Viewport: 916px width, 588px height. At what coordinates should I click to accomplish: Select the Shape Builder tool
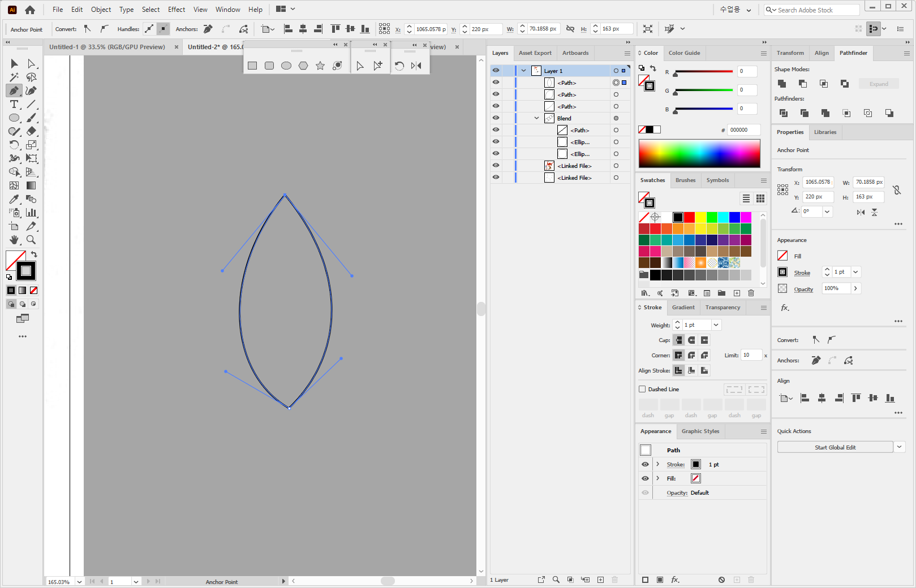14,172
